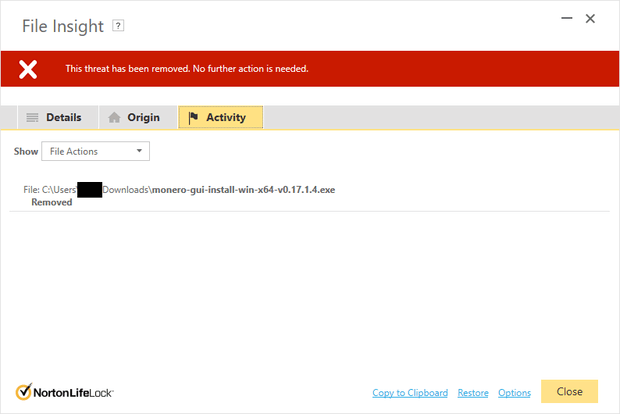Click the white X threat icon in red banner
620x414 pixels.
pyautogui.click(x=28, y=69)
